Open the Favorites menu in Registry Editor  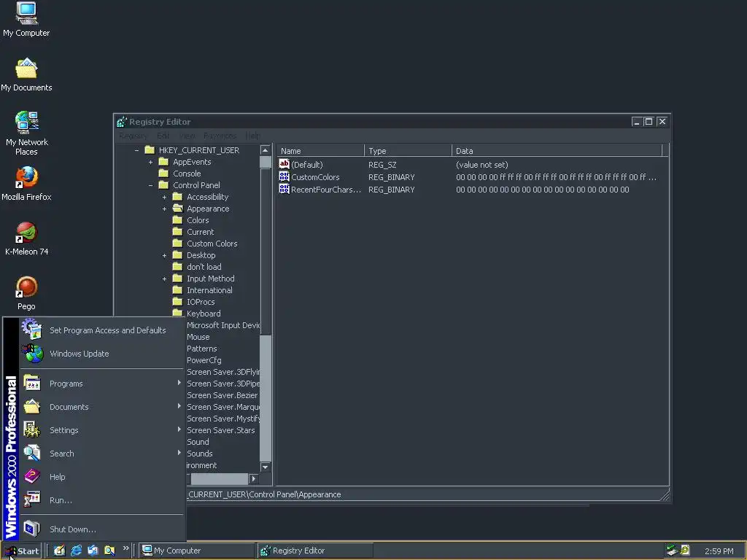point(220,136)
